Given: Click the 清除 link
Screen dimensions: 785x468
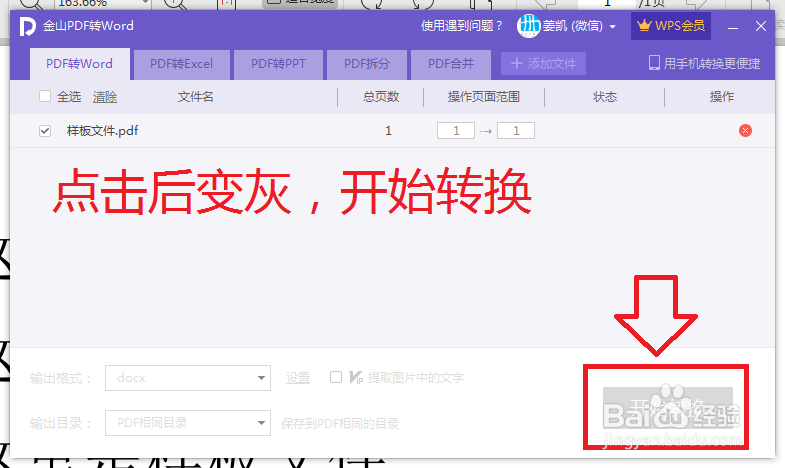Looking at the screenshot, I should (x=105, y=97).
